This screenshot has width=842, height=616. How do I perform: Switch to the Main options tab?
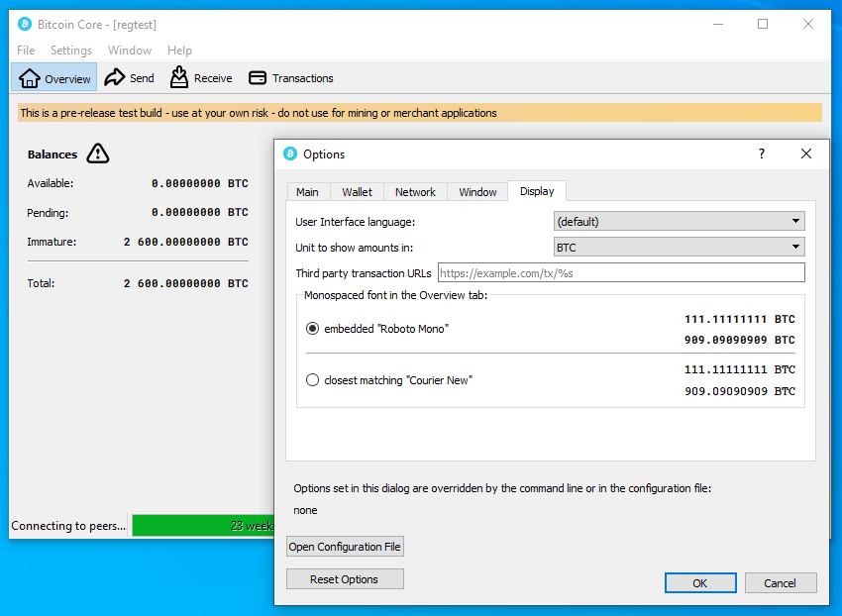coord(307,192)
